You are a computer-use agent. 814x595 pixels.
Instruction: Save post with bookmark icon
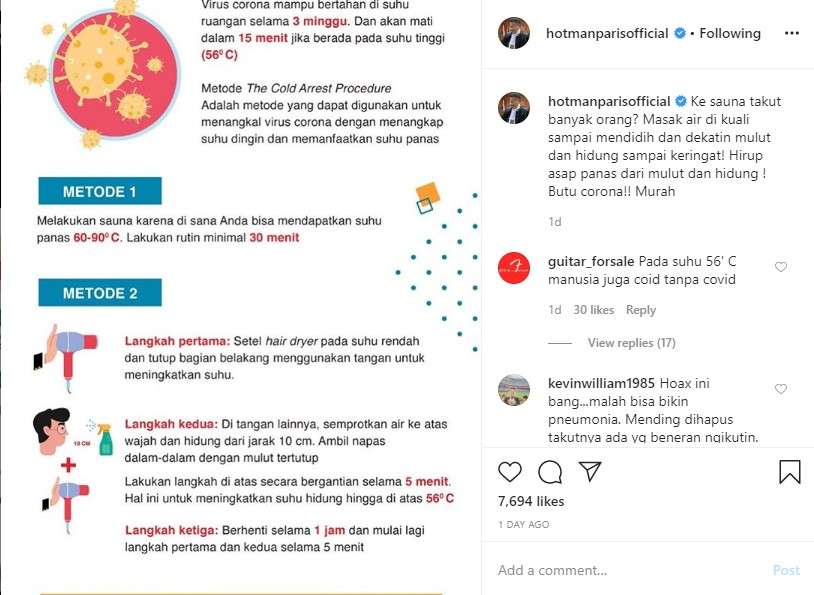coord(790,472)
